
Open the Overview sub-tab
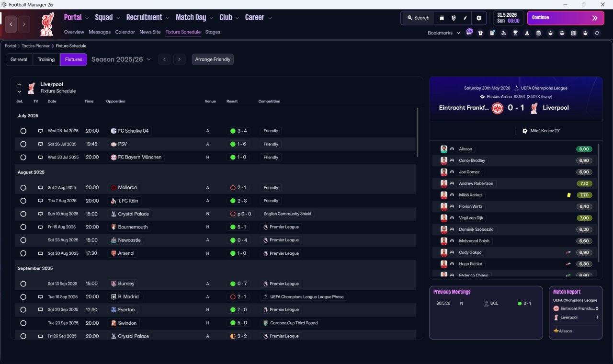coord(74,32)
